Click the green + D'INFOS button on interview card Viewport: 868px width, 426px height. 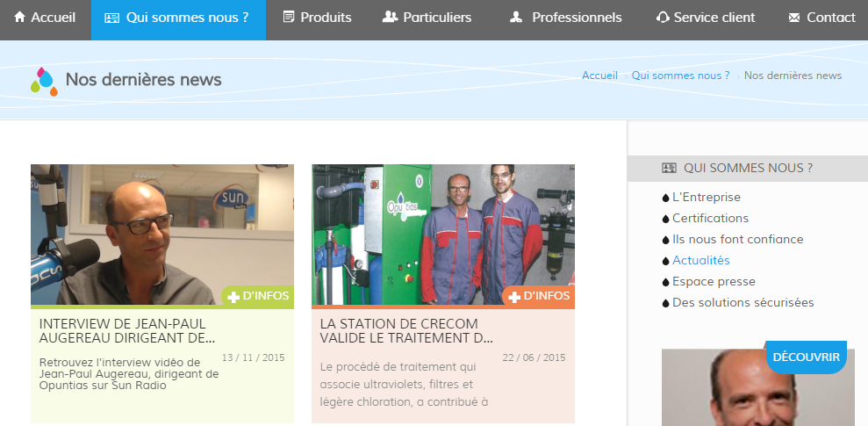tap(258, 296)
